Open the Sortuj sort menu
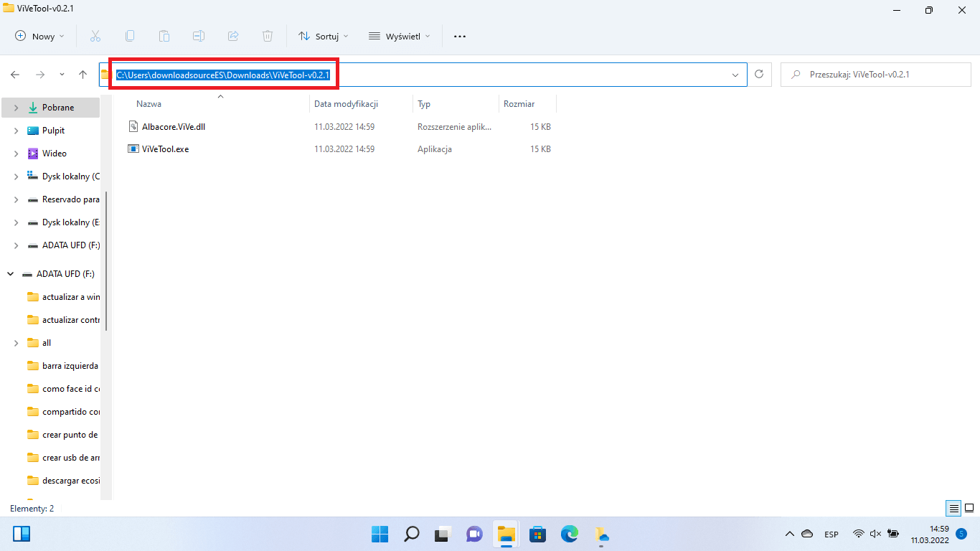980x551 pixels. 323,36
